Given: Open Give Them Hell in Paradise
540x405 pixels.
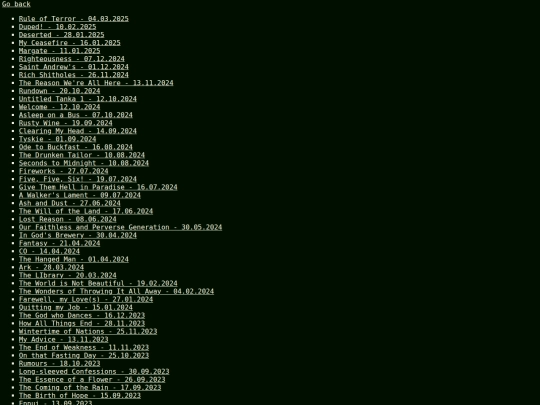Looking at the screenshot, I should coord(98,187).
